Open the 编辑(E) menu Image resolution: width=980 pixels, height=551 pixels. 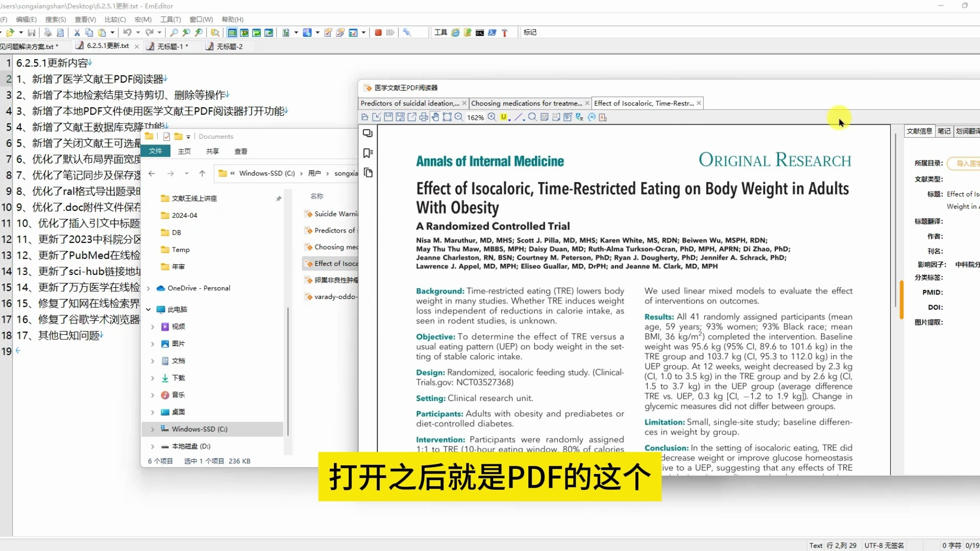[x=27, y=19]
